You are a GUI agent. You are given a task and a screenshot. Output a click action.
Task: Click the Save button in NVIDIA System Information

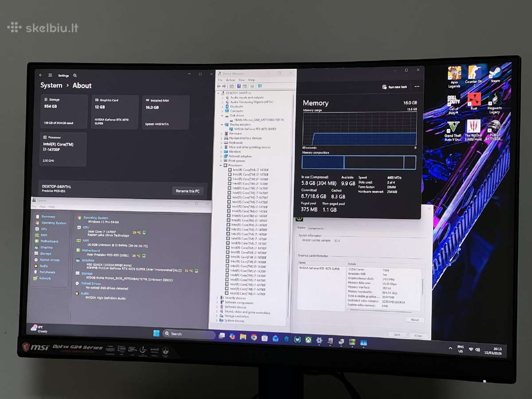click(397, 335)
